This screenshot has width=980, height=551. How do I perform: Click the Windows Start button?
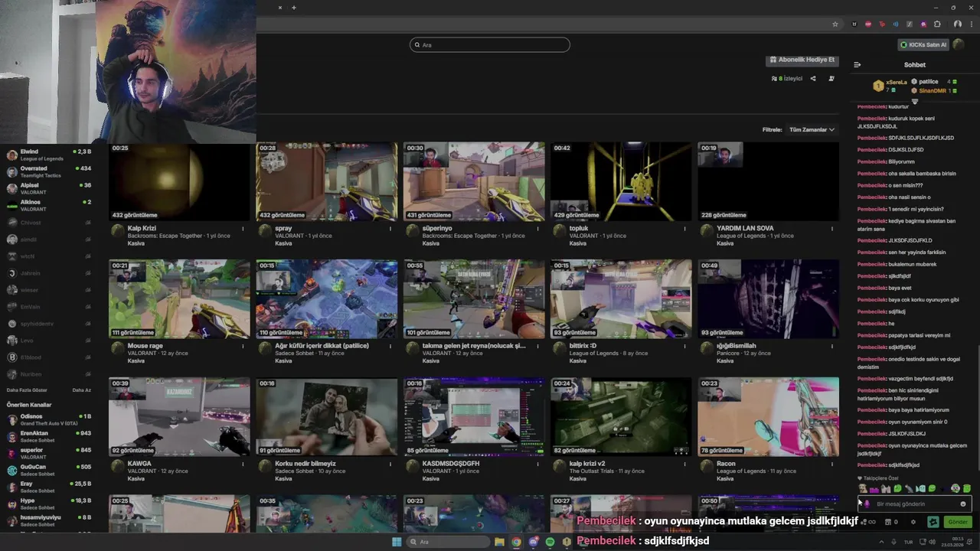coord(397,542)
